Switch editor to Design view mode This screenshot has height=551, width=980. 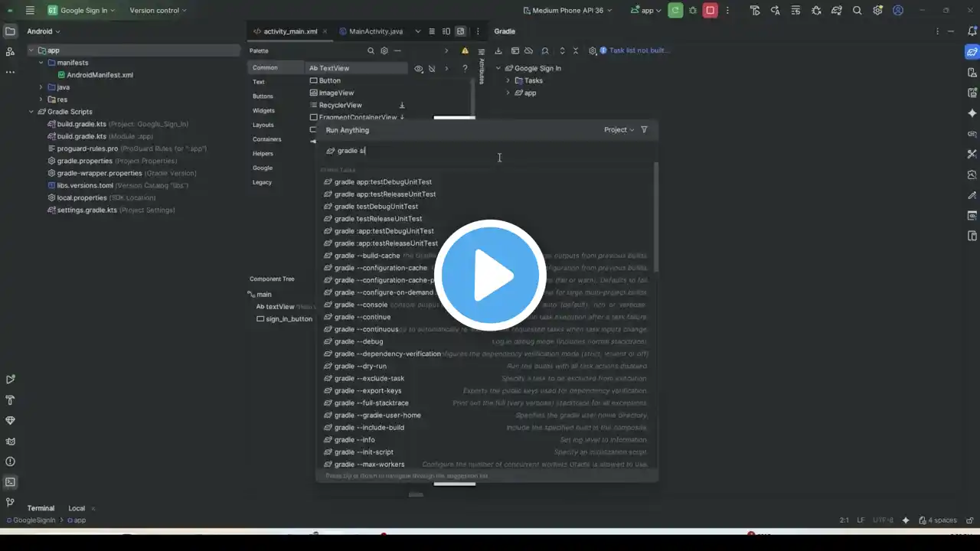pyautogui.click(x=460, y=31)
